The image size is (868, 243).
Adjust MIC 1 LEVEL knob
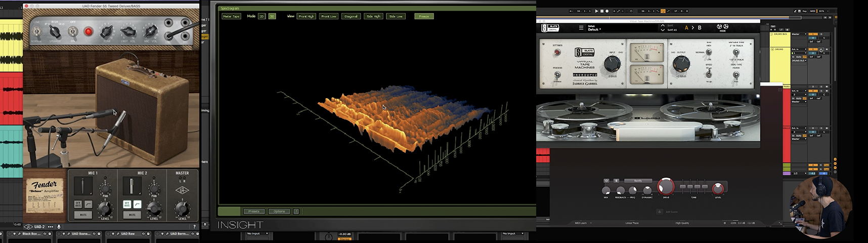click(105, 208)
